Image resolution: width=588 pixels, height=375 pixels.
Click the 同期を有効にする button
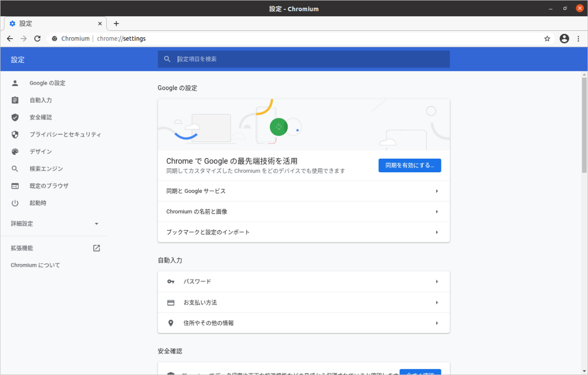point(410,165)
